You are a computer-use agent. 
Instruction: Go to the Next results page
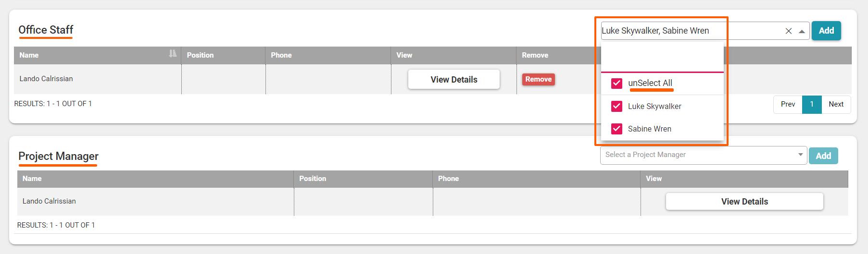tap(836, 104)
